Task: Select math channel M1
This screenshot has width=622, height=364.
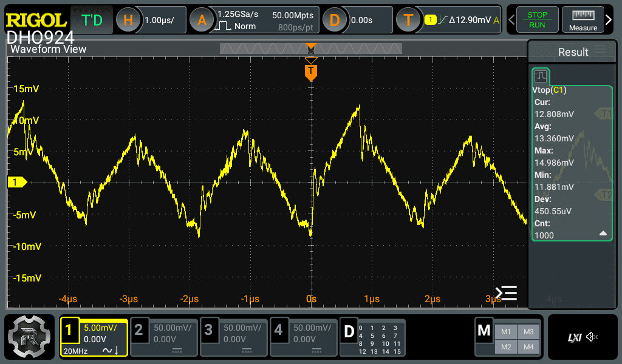Action: click(x=506, y=332)
